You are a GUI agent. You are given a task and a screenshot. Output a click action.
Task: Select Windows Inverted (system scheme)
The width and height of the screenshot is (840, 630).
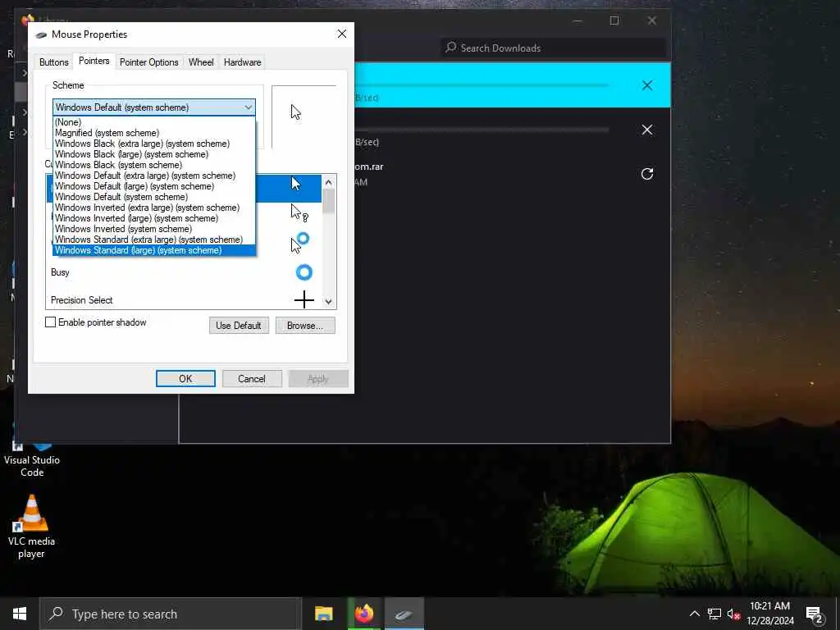[x=154, y=229]
